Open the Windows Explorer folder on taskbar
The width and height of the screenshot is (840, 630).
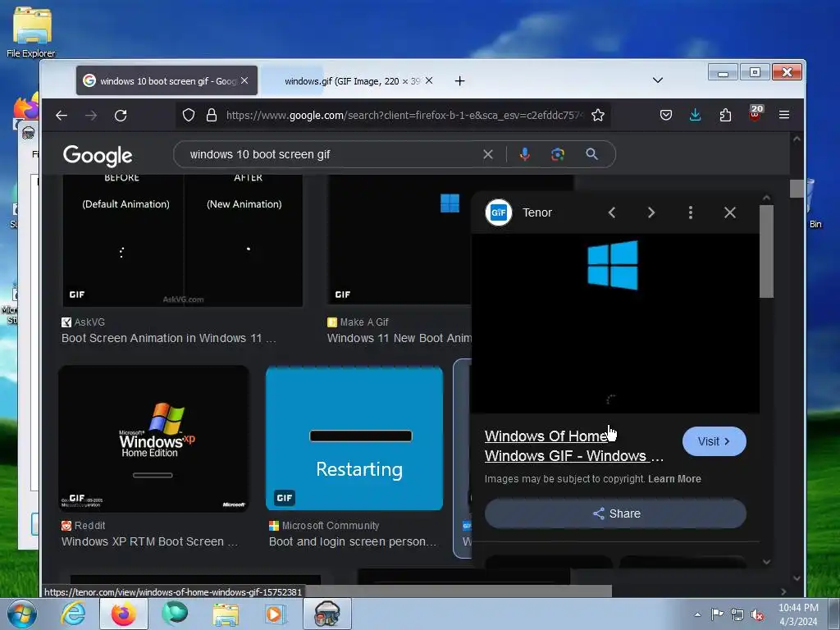(226, 614)
